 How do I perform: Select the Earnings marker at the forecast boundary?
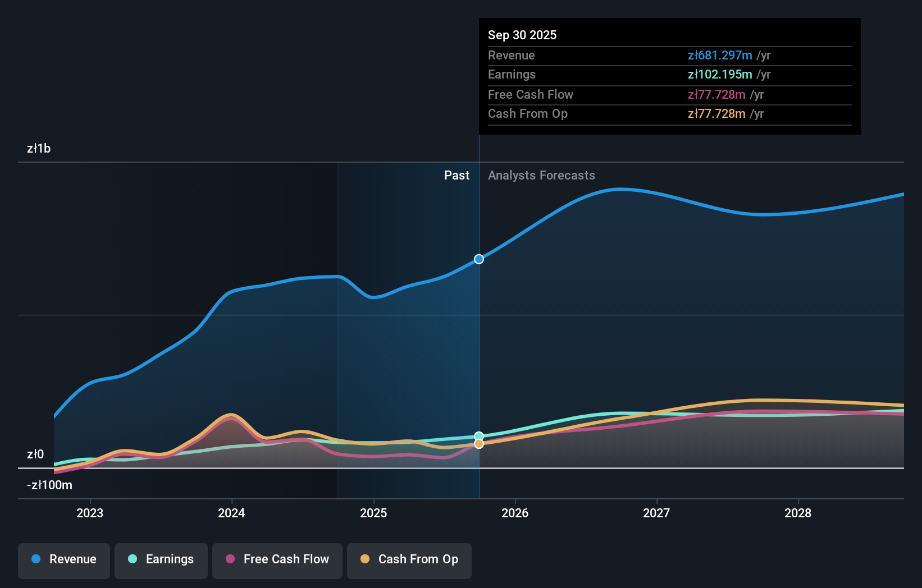click(x=478, y=435)
